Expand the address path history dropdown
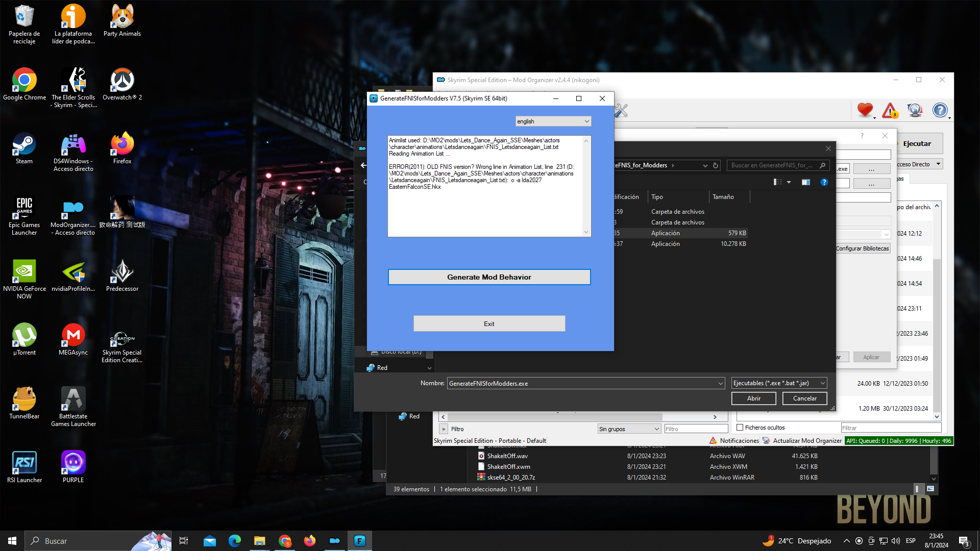Screen dimensions: 980x551 point(705,165)
